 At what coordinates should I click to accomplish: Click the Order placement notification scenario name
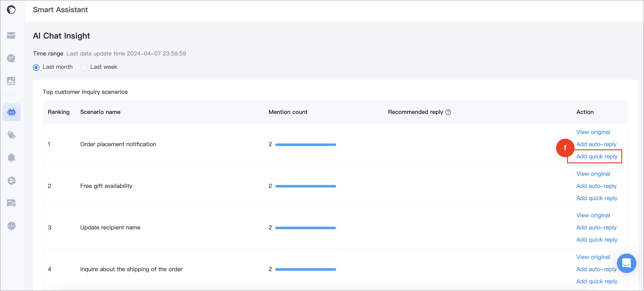118,144
